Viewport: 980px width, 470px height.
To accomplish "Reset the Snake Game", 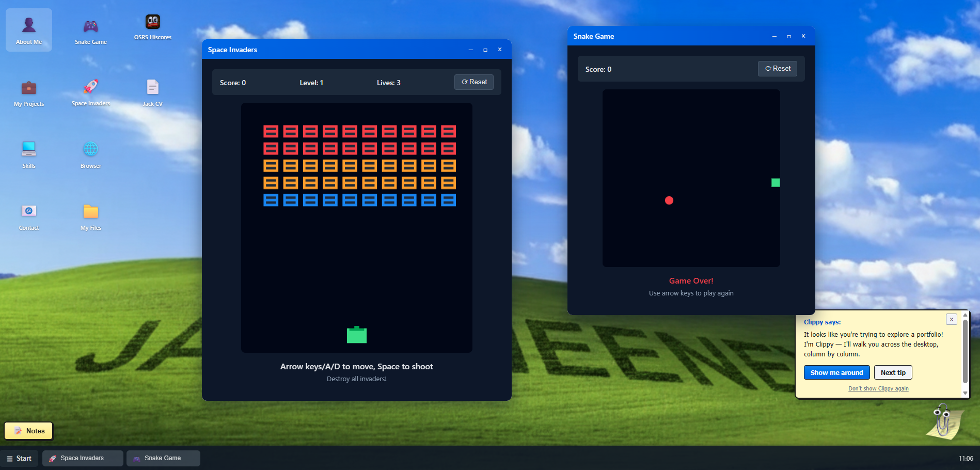I will click(x=778, y=69).
